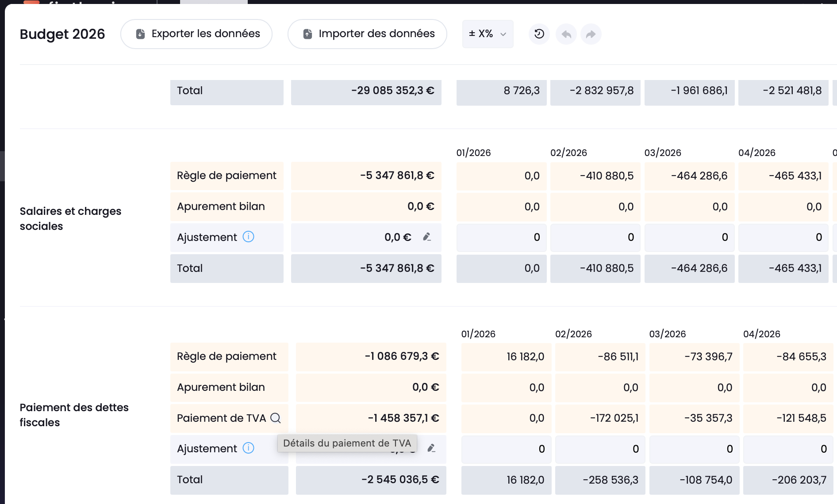Select Salaires Ajustement cell for 02/2026
This screenshot has height=504, width=837.
(595, 237)
